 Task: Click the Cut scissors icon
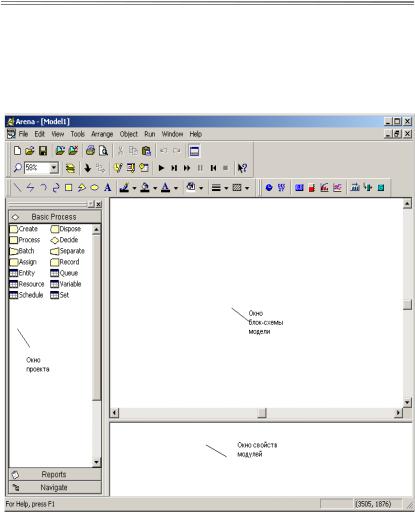(x=120, y=151)
